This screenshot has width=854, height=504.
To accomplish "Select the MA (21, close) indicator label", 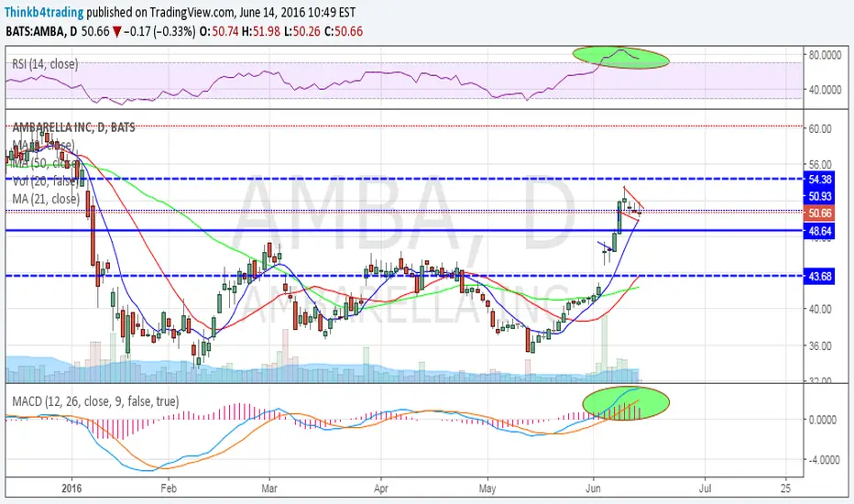I will click(x=46, y=199).
